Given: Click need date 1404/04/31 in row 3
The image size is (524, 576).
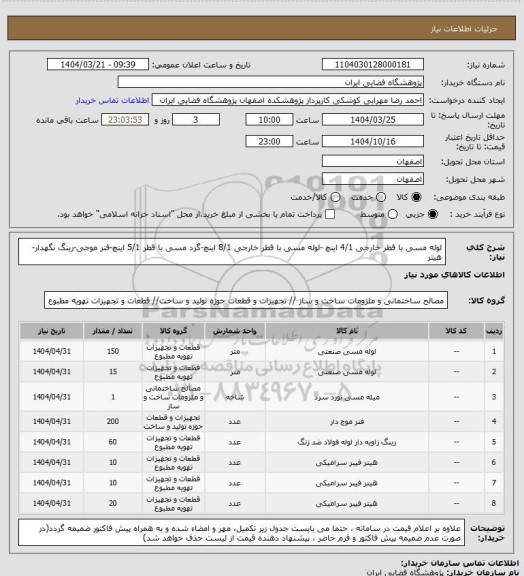Looking at the screenshot, I should 51,397.
